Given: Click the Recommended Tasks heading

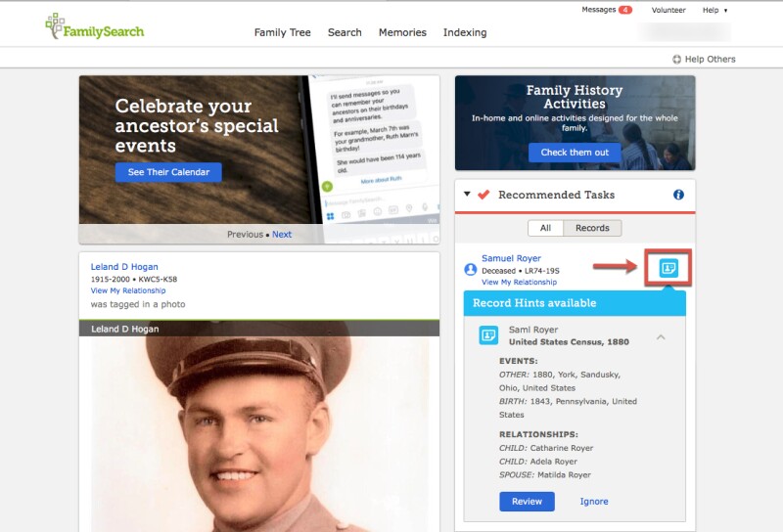Looking at the screenshot, I should [x=556, y=195].
